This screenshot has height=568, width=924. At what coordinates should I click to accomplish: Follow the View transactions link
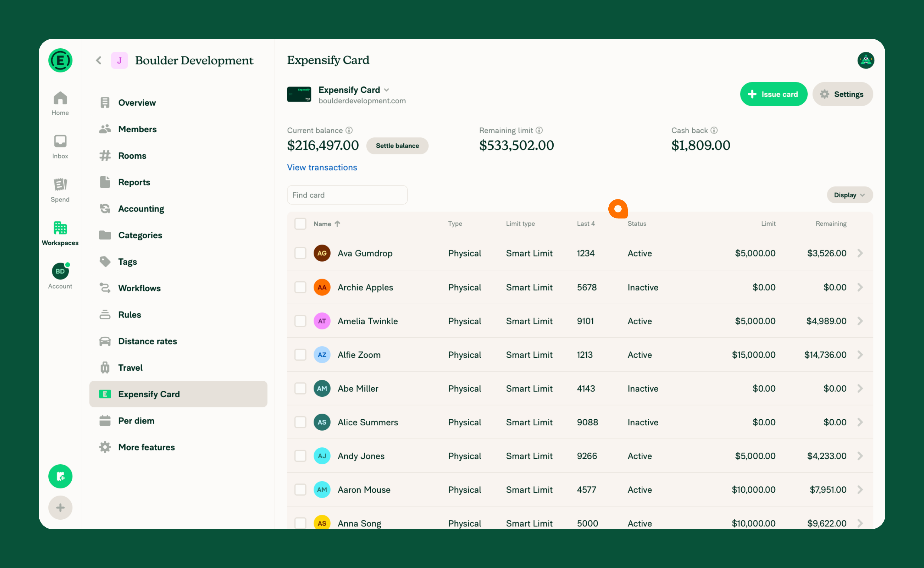click(x=322, y=168)
